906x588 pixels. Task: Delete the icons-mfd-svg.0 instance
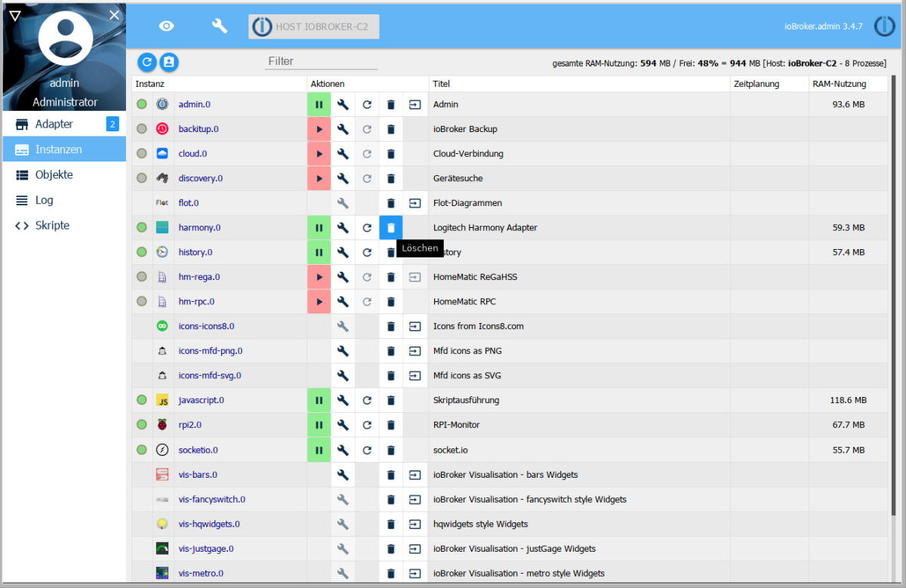(x=391, y=375)
